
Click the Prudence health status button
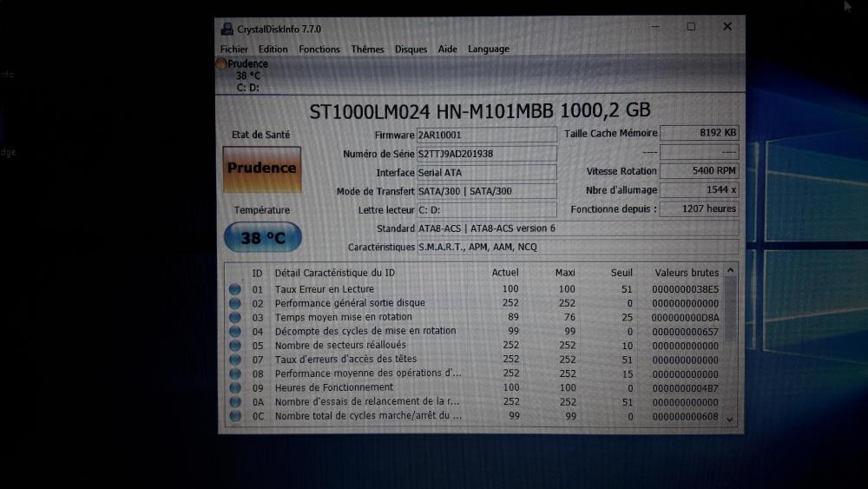pyautogui.click(x=262, y=169)
